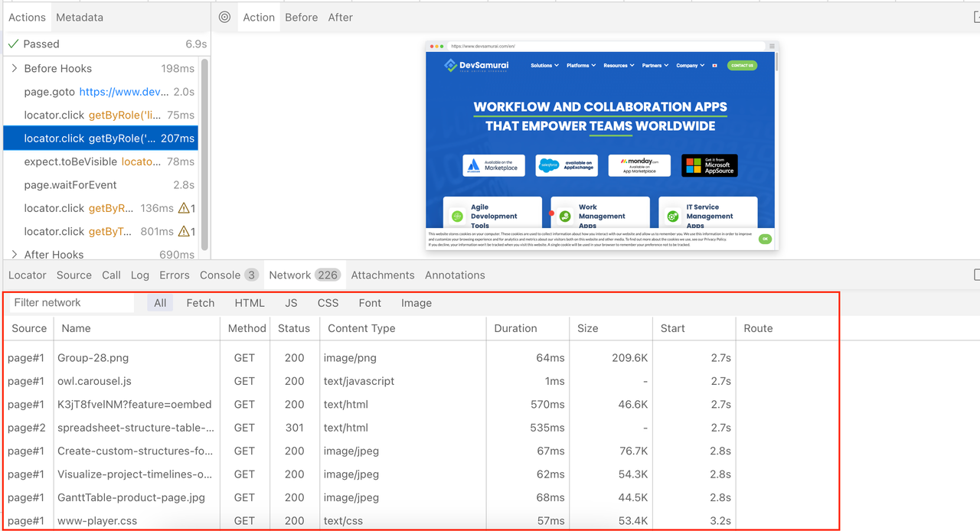Open Company dropdown in page snapshot
The image size is (980, 531).
pyautogui.click(x=690, y=66)
